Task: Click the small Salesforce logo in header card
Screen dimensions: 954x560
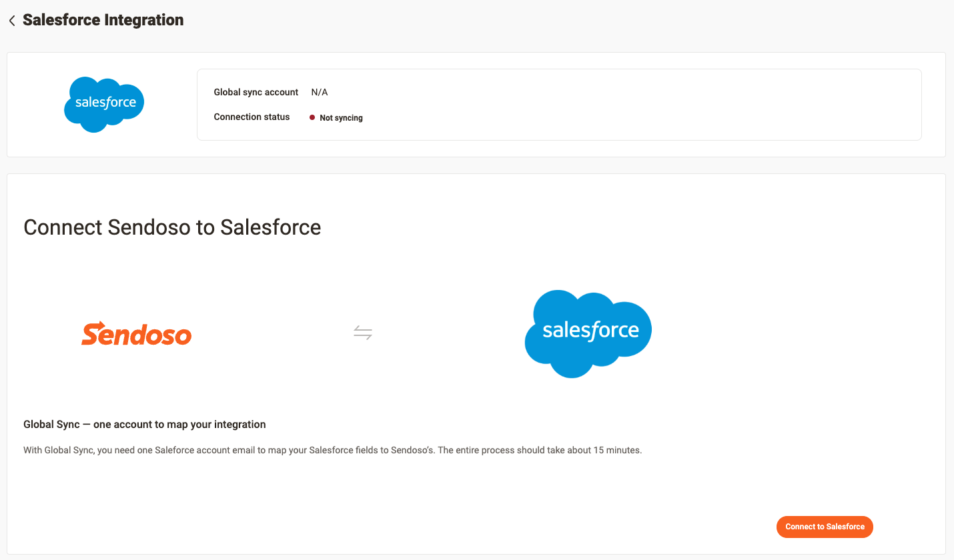Action: (104, 104)
